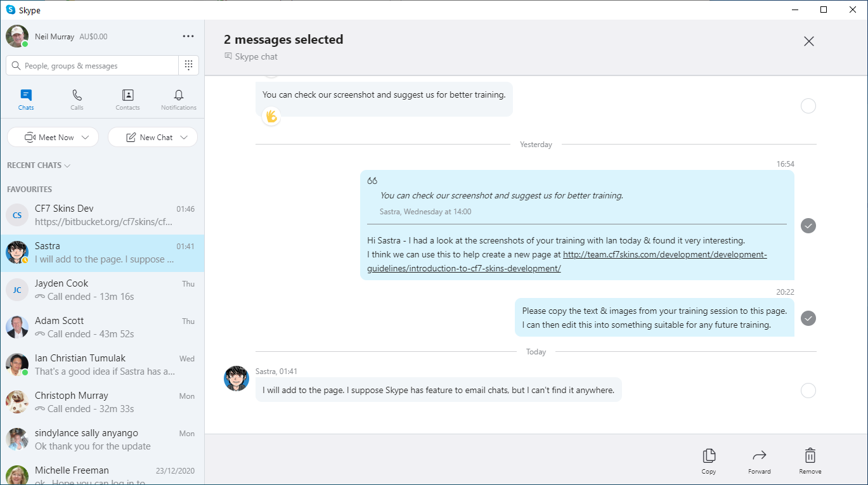The width and height of the screenshot is (868, 485).
Task: Click the thumbs-up reaction emoji
Action: click(x=271, y=116)
